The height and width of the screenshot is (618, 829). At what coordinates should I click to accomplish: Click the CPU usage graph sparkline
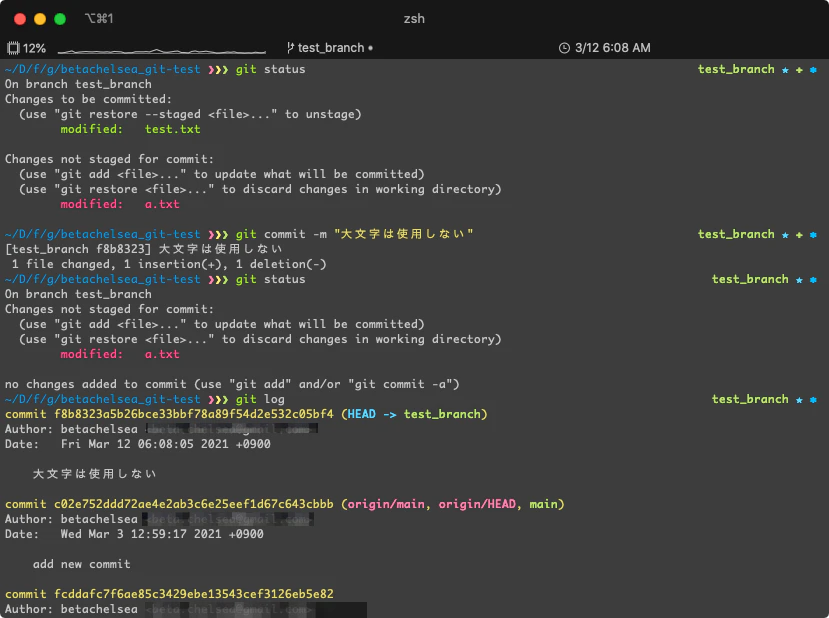click(x=161, y=51)
